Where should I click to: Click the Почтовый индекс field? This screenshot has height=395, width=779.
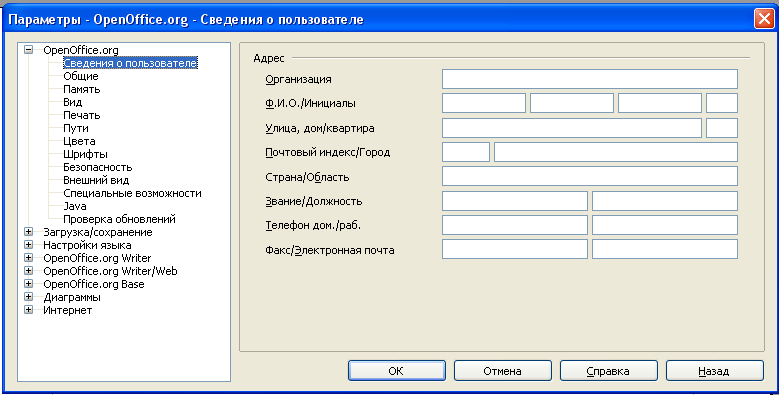(x=466, y=152)
